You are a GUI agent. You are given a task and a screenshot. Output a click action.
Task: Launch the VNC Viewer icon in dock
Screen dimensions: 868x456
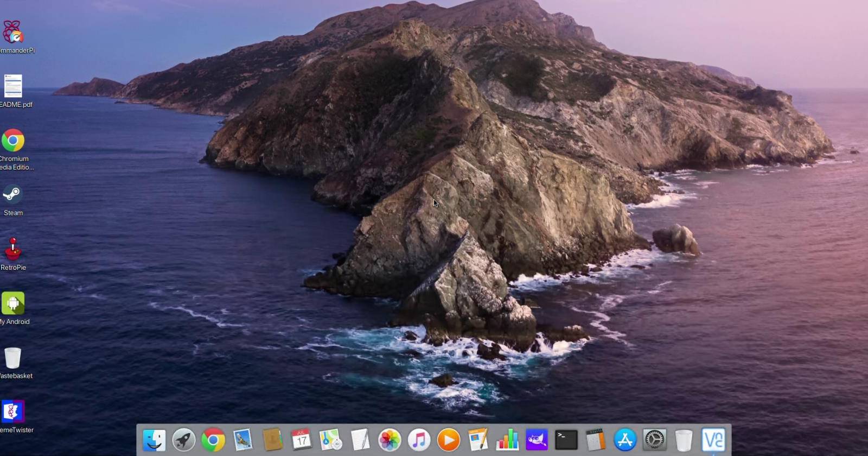click(713, 440)
